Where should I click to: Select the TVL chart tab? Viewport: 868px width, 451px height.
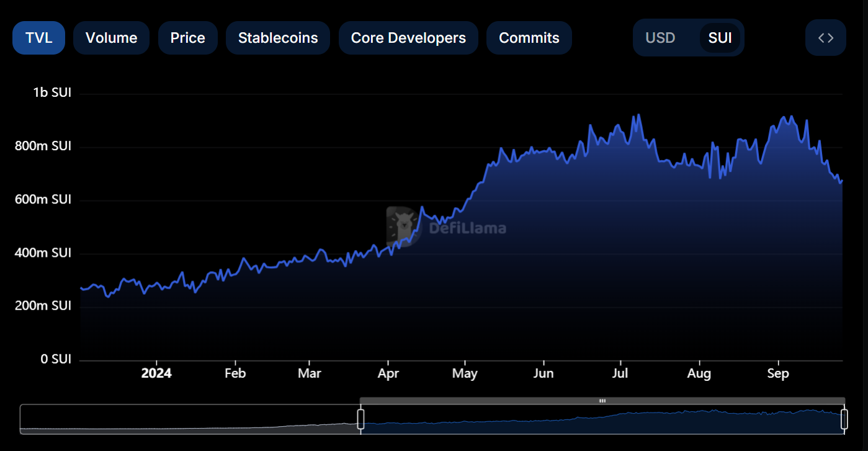pos(38,38)
